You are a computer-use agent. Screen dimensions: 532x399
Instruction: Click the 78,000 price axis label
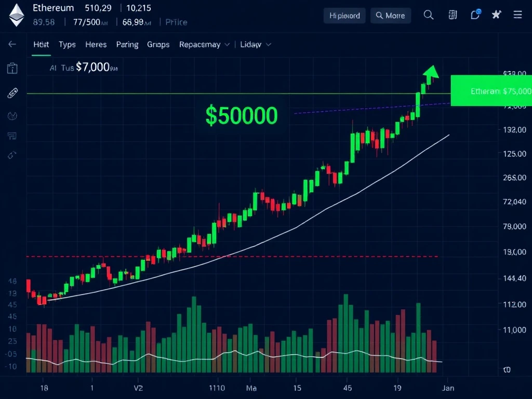pyautogui.click(x=515, y=227)
